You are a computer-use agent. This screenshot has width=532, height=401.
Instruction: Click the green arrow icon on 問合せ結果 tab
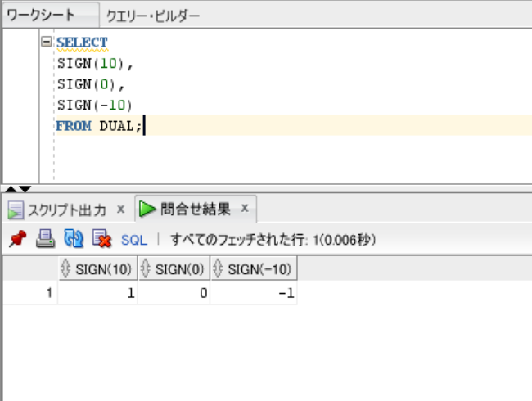click(x=147, y=210)
